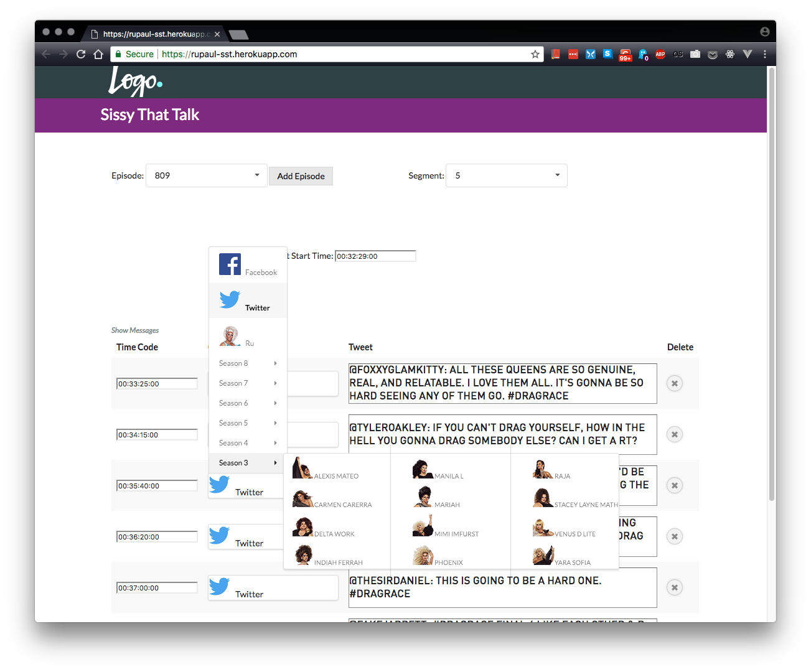The width and height of the screenshot is (811, 672).
Task: Open the Segment 5 dropdown
Action: [506, 175]
